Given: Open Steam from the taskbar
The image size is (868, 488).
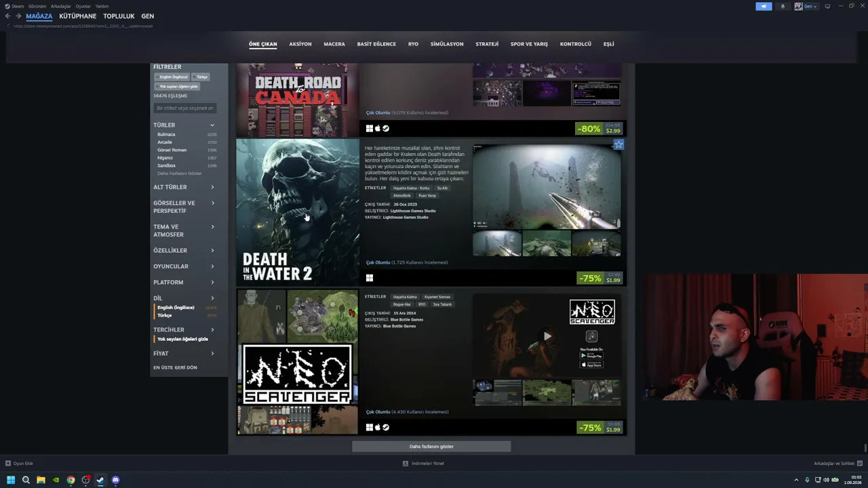Looking at the screenshot, I should click(100, 480).
